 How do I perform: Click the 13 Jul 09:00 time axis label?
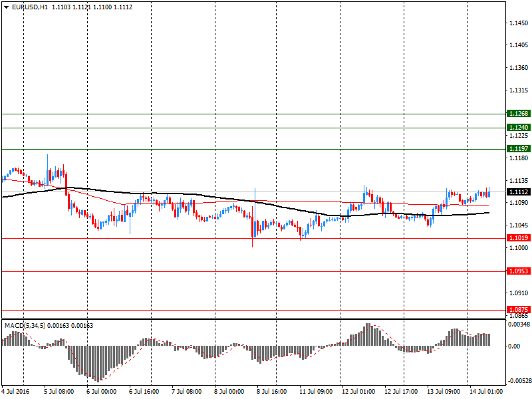tap(444, 392)
